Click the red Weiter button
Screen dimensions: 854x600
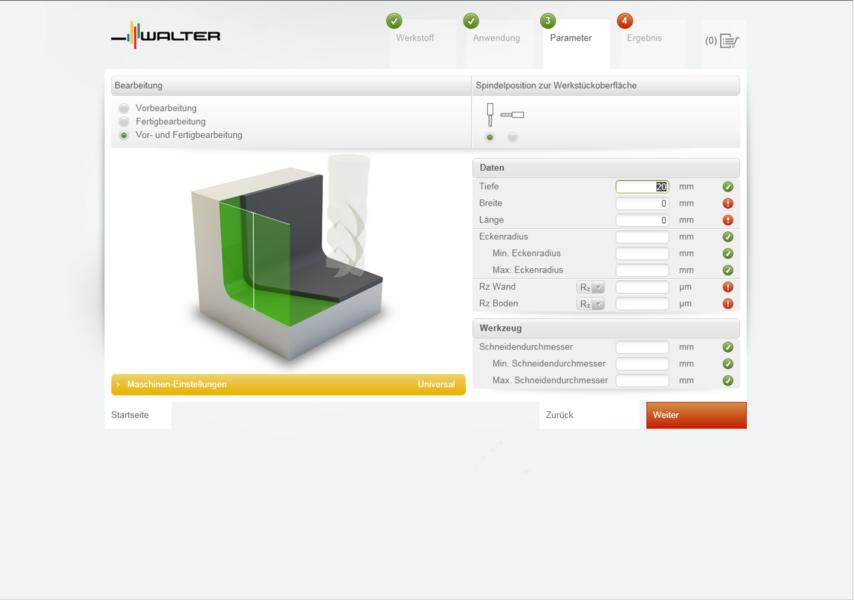(696, 415)
